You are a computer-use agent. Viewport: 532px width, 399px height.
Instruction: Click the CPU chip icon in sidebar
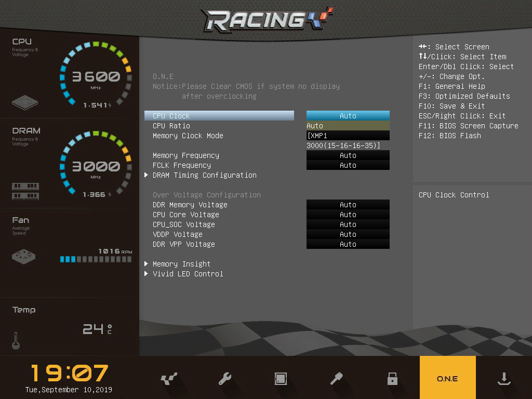[25, 102]
